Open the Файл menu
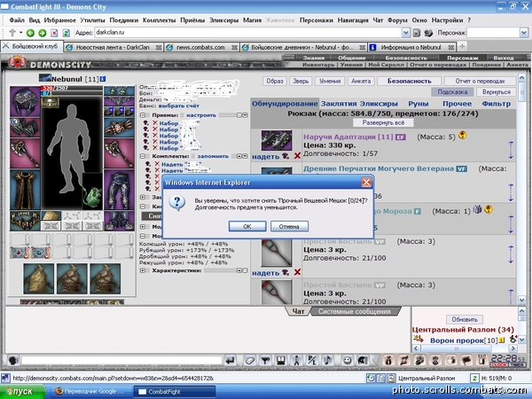532x399 pixels. (x=17, y=20)
